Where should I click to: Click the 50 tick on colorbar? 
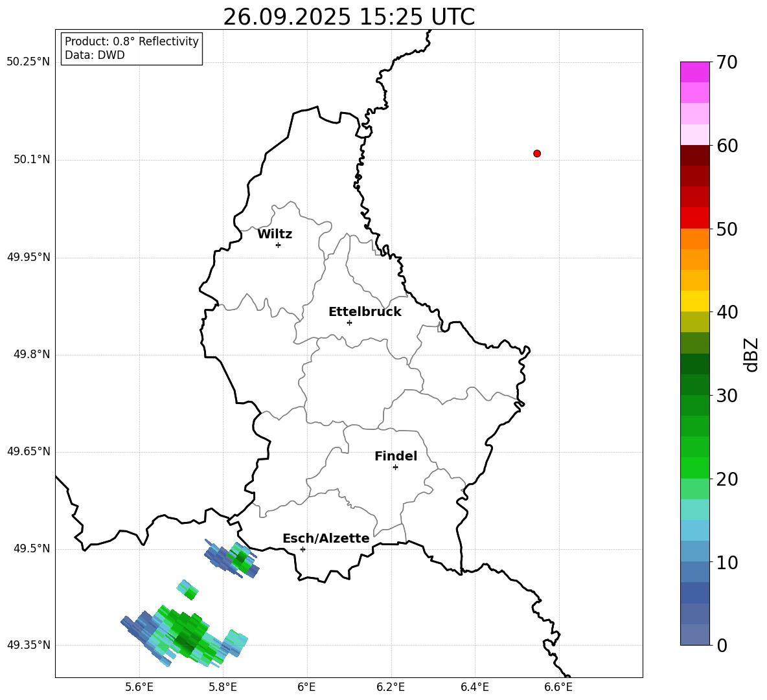tap(727, 229)
